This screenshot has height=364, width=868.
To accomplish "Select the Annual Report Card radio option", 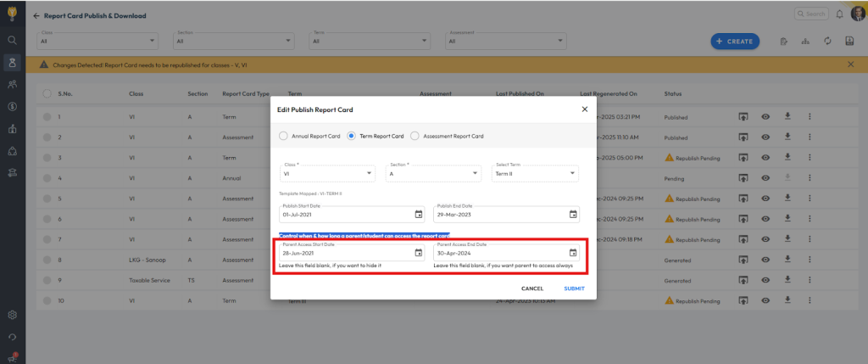I will pos(284,136).
